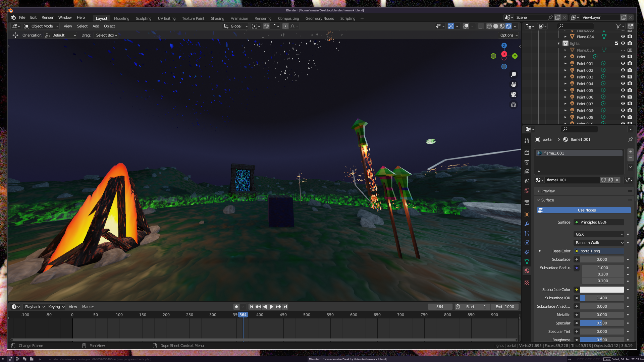Image resolution: width=644 pixels, height=362 pixels.
Task: Jump to the timeline end frame
Action: point(285,307)
